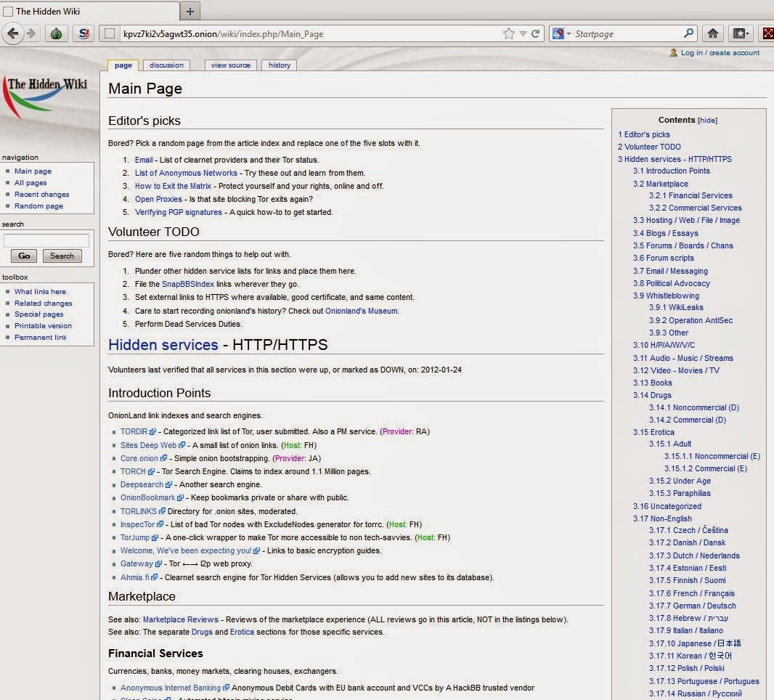774x700 pixels.
Task: Click external link icon after TORLINKS
Action: click(x=162, y=511)
